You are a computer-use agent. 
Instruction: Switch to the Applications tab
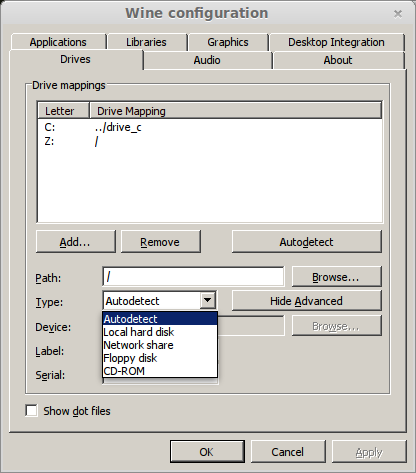coord(58,42)
